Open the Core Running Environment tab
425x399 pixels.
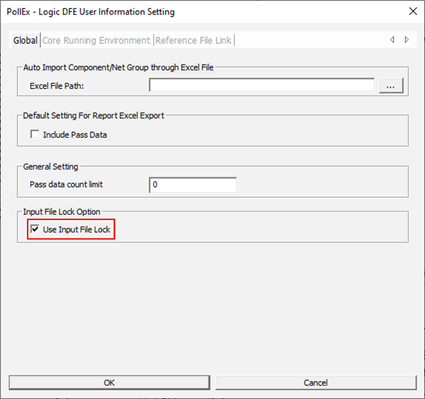(96, 40)
